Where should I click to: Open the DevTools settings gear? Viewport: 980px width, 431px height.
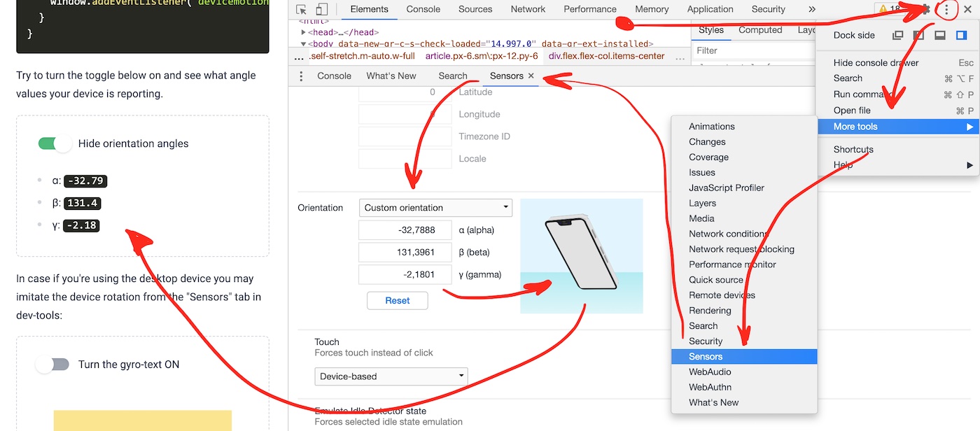(x=925, y=9)
